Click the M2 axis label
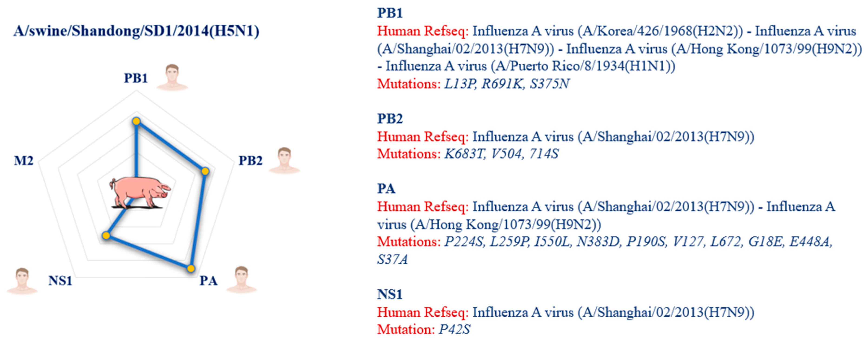Viewport: 868px width, 342px height. coord(24,161)
